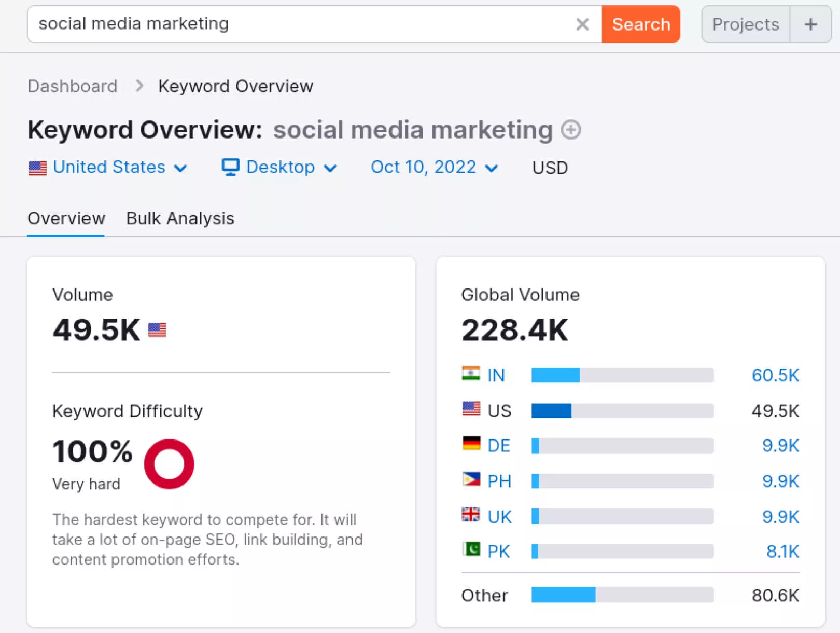
Task: Click the red Keyword Difficulty ring
Action: coord(169,464)
